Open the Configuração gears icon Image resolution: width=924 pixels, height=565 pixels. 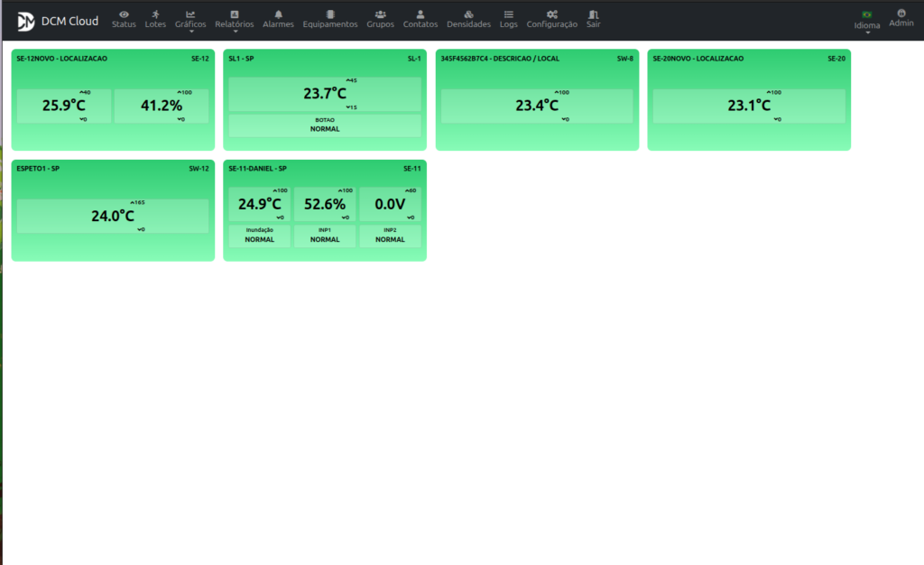tap(551, 14)
